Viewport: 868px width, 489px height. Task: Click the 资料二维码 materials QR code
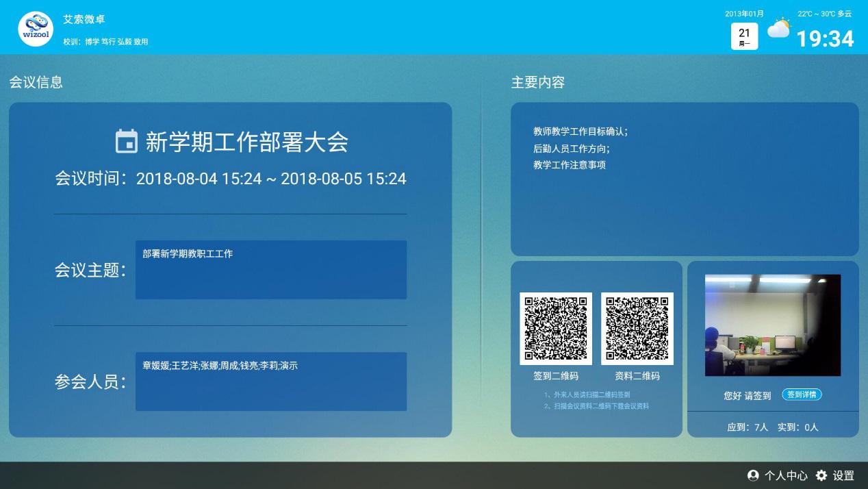tap(637, 328)
